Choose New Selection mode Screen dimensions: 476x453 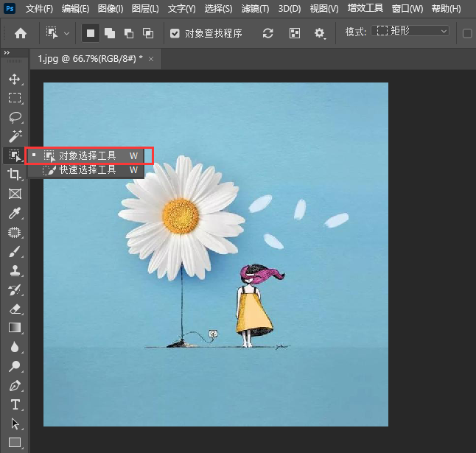pos(91,33)
